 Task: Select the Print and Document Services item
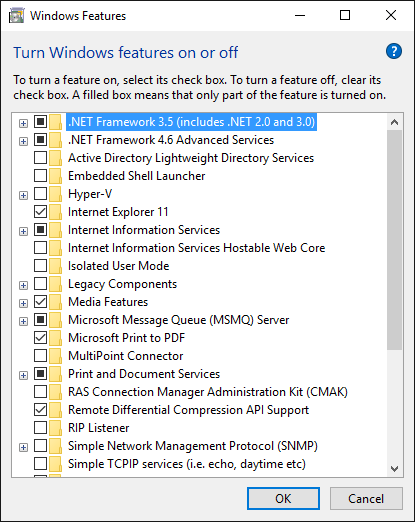(144, 374)
